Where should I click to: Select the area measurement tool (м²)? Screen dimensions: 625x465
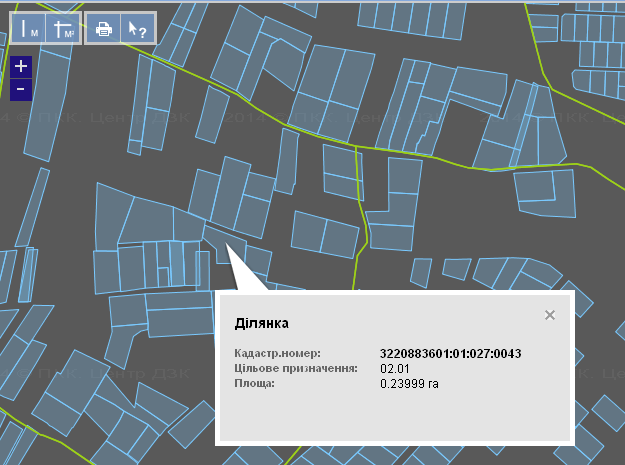coord(64,29)
